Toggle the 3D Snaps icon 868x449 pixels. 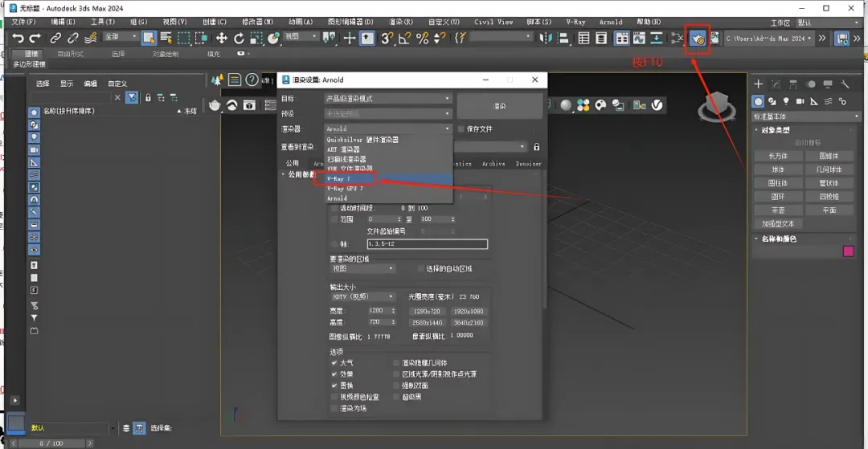(x=387, y=39)
